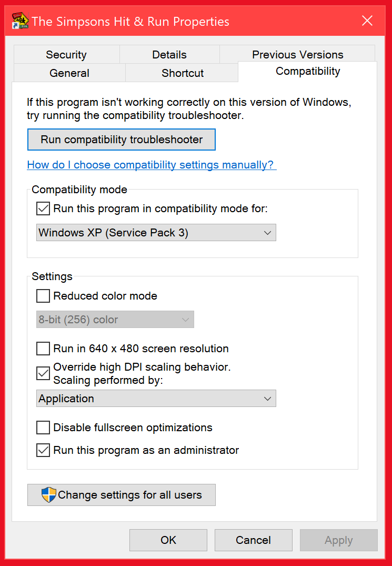Open the Shortcut tab

click(x=182, y=73)
